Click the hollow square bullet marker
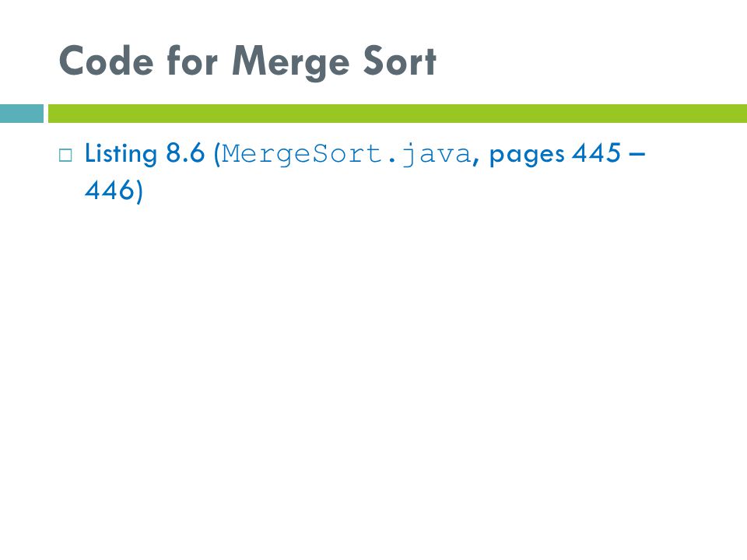Image resolution: width=747 pixels, height=560 pixels. click(x=65, y=156)
